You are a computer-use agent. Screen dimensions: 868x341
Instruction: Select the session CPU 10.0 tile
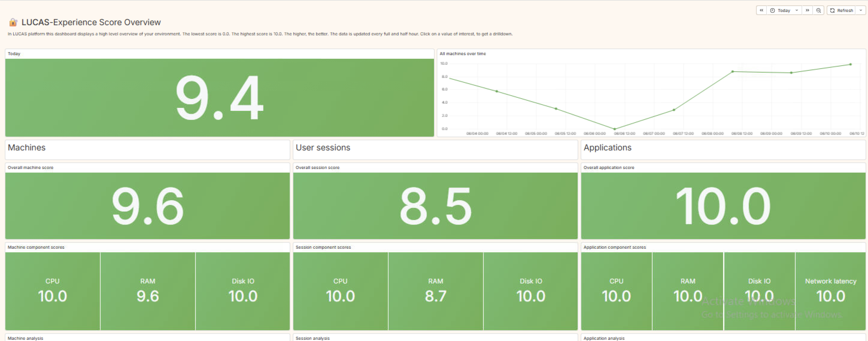point(340,291)
